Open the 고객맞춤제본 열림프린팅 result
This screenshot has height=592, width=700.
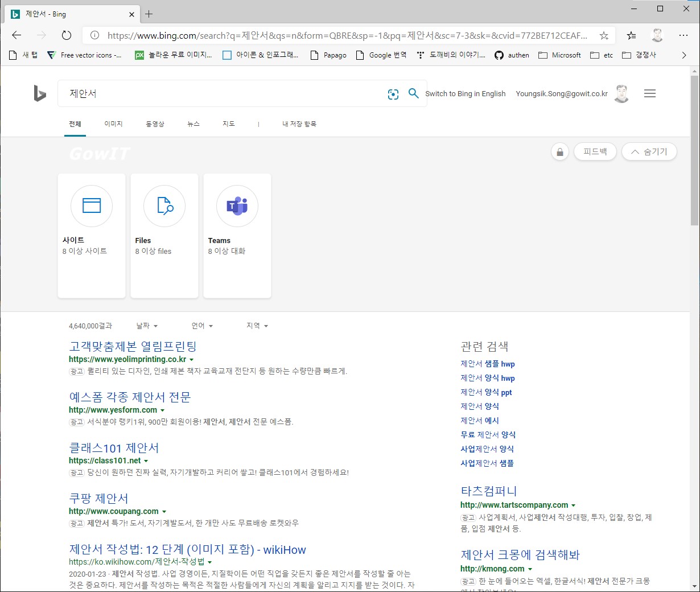(133, 346)
